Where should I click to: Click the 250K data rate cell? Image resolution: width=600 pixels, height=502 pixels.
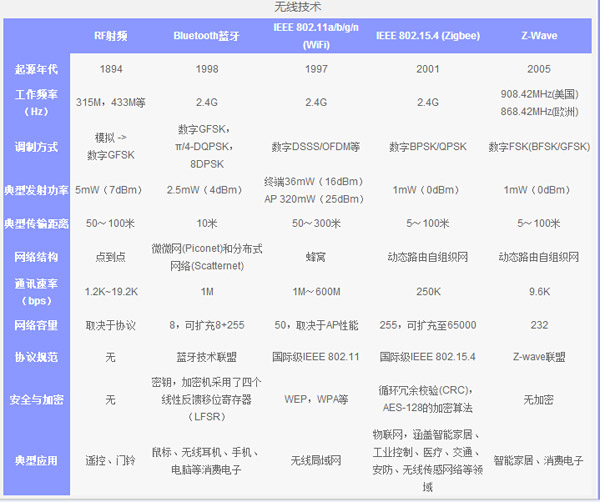point(427,290)
